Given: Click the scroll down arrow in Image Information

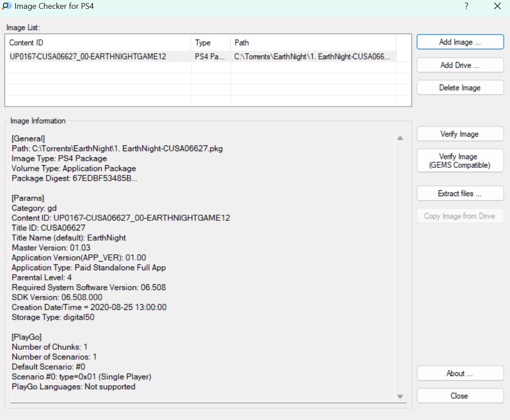Looking at the screenshot, I should 400,397.
